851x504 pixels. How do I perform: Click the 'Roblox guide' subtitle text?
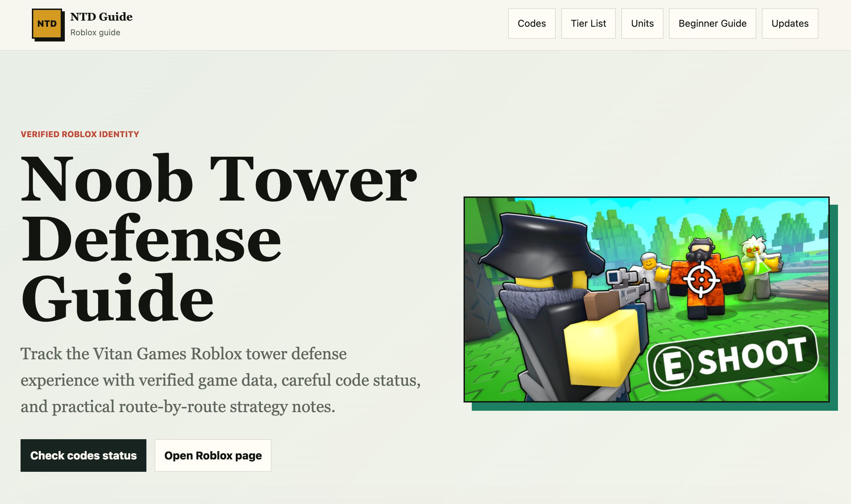(x=95, y=33)
